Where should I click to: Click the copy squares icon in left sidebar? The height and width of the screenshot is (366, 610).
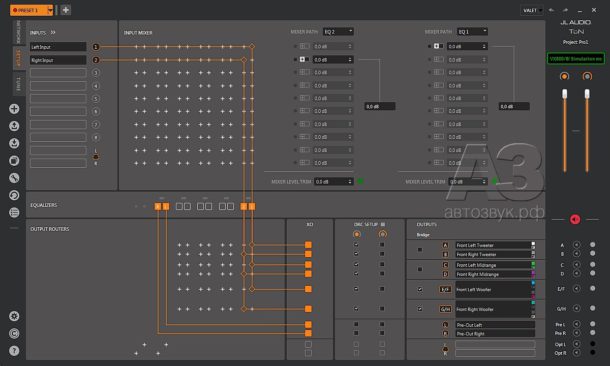[14, 160]
